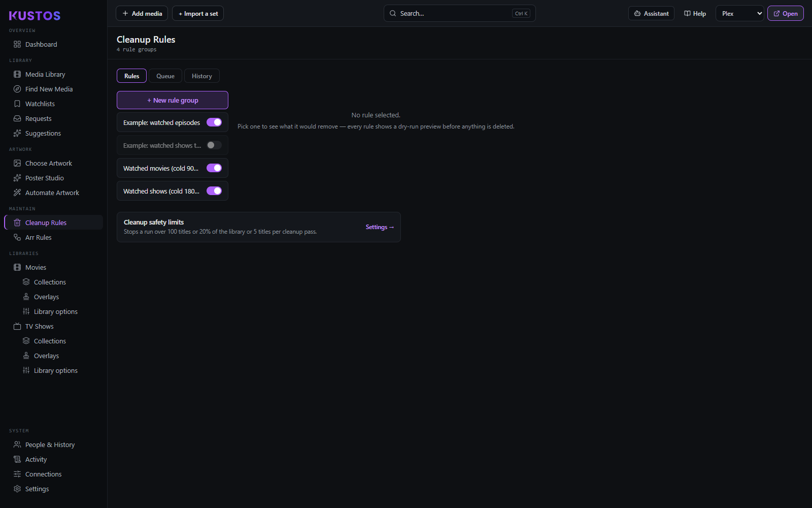Click the Open external button
Screen dimensions: 812x508
786,13
